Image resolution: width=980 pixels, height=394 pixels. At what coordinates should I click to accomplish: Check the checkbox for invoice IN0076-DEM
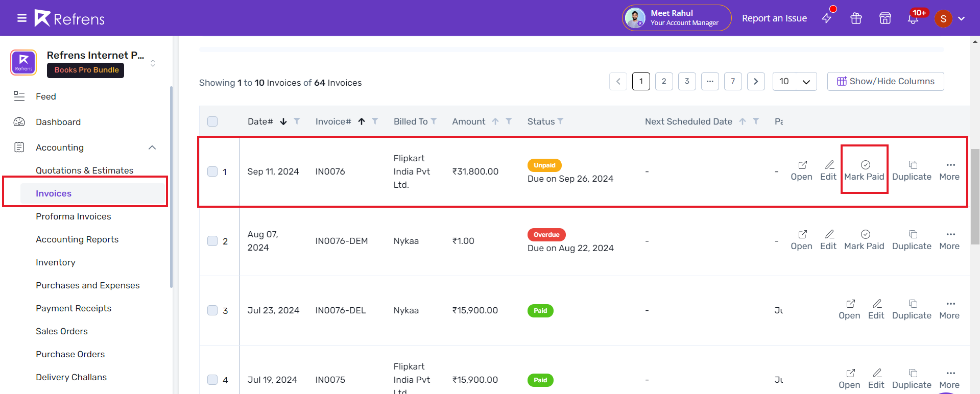pos(212,241)
